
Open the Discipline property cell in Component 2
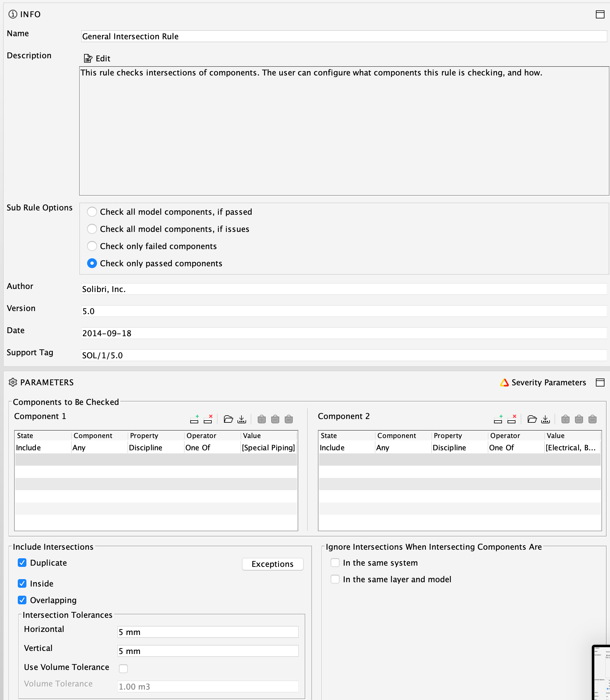[x=460, y=448]
